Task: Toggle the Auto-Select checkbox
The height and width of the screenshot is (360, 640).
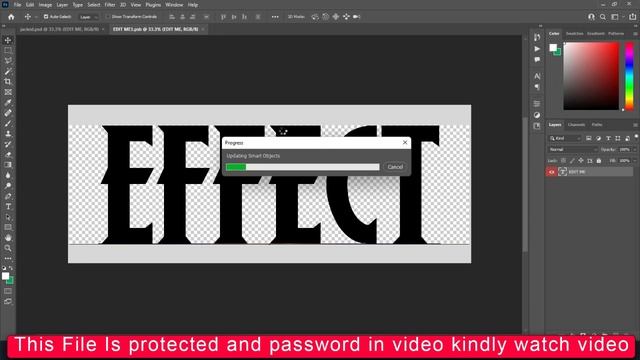Action: click(46, 17)
